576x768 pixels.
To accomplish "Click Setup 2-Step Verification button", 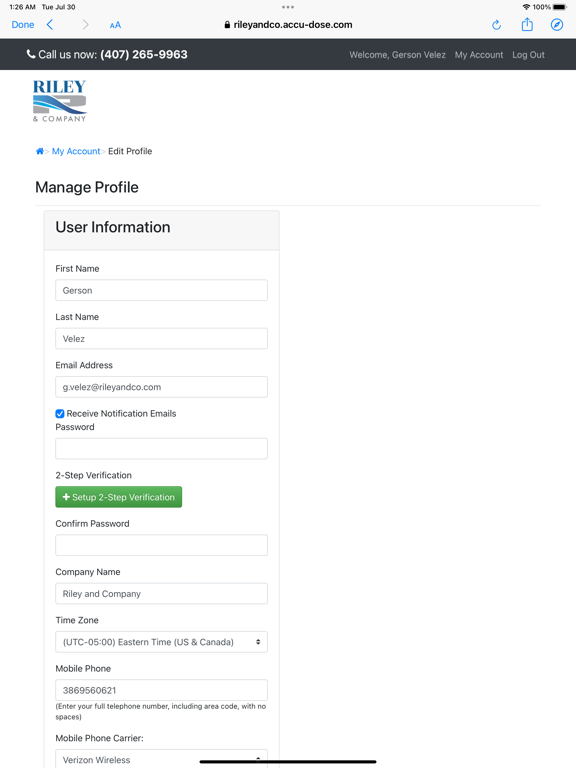I will coord(119,497).
